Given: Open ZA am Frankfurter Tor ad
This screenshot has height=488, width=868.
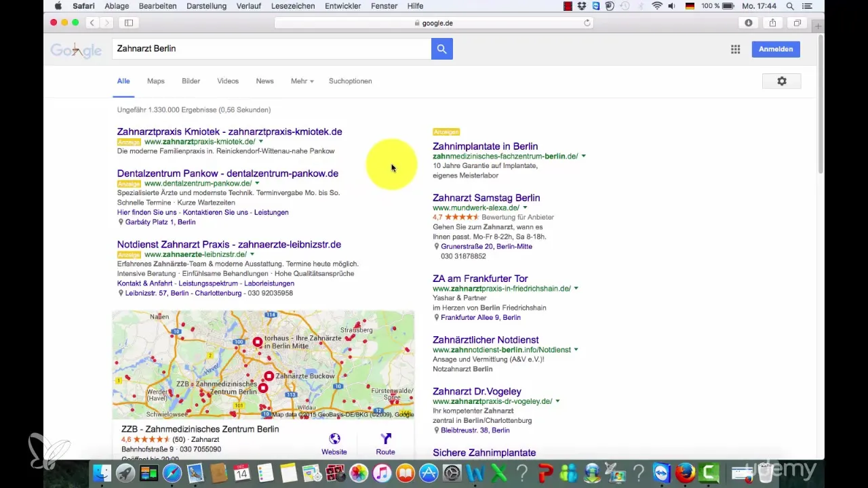Looking at the screenshot, I should [x=480, y=279].
